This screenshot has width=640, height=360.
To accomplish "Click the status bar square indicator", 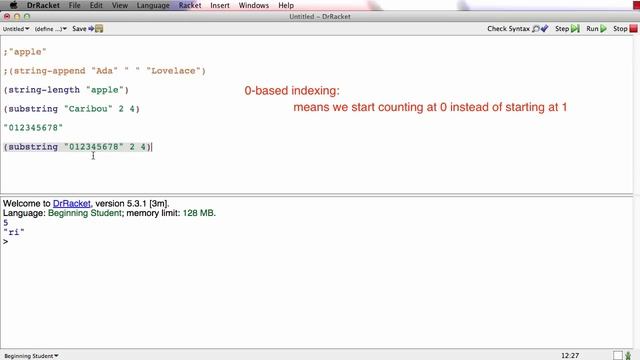I will [618, 356].
